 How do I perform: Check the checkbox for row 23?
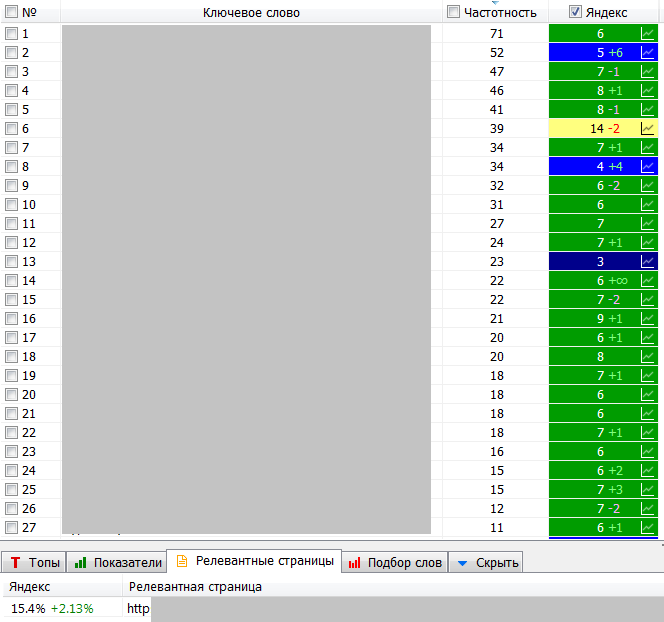point(11,451)
